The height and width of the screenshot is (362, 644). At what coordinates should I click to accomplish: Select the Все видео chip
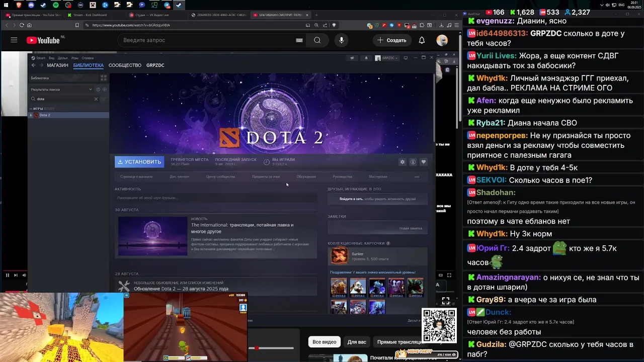(325, 342)
